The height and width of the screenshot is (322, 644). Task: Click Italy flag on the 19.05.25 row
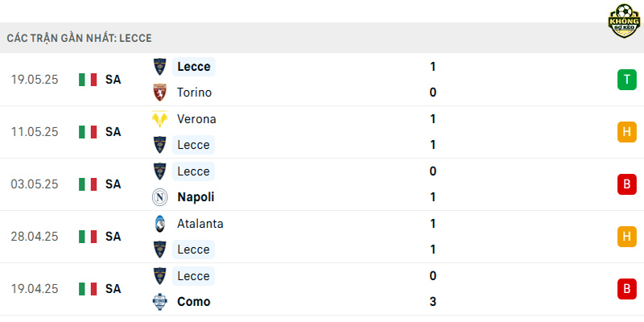coord(88,80)
